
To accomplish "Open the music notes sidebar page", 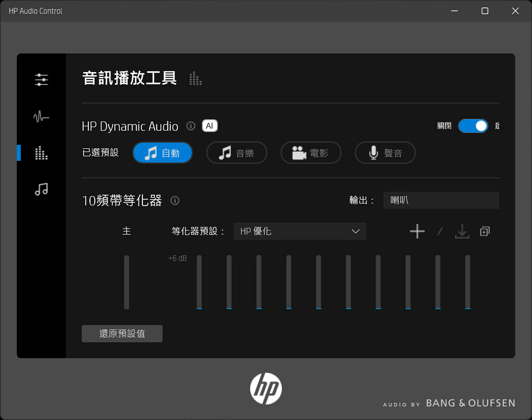I will [42, 189].
